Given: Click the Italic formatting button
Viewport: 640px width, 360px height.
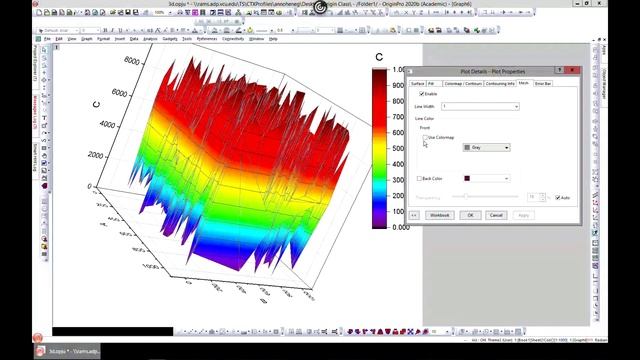Looking at the screenshot, I should pos(113,31).
